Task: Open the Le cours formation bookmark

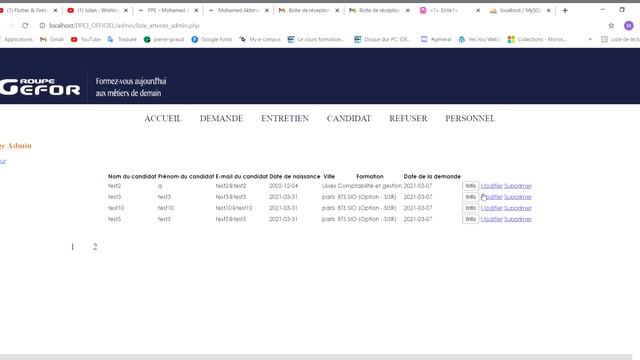Action: click(316, 39)
